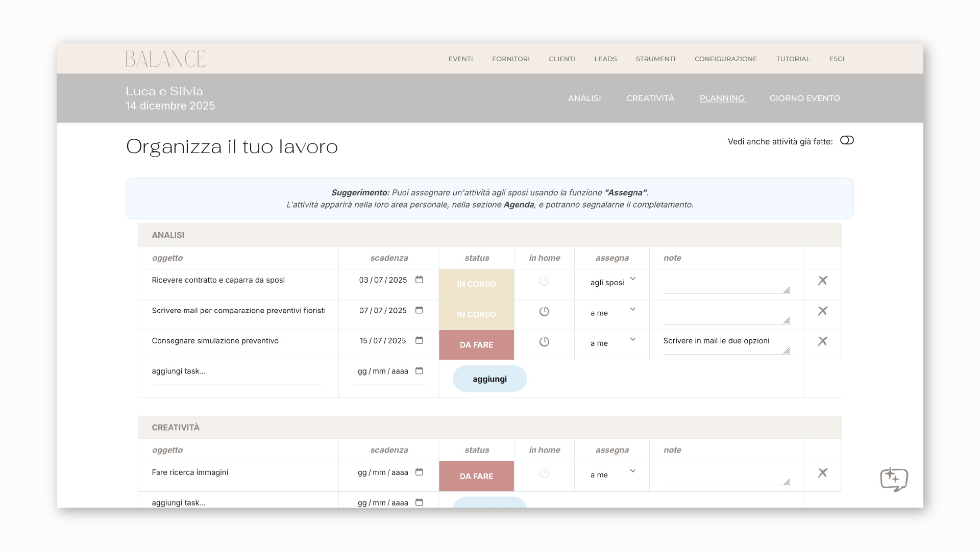Click the AI chat sparkle icon
Image resolution: width=980 pixels, height=551 pixels.
tap(894, 479)
